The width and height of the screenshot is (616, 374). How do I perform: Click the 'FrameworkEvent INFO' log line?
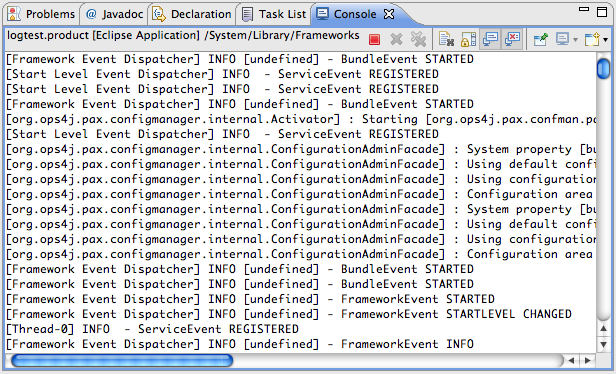tap(240, 344)
